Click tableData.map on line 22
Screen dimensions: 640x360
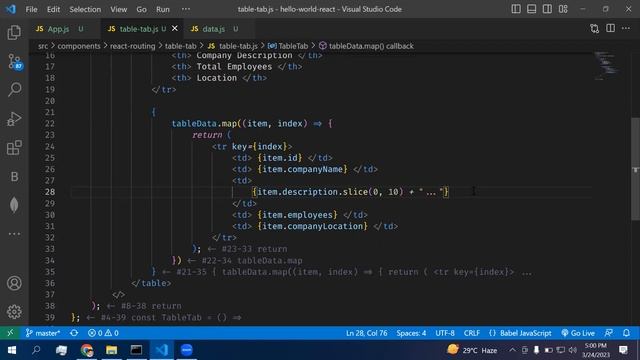[x=204, y=123]
